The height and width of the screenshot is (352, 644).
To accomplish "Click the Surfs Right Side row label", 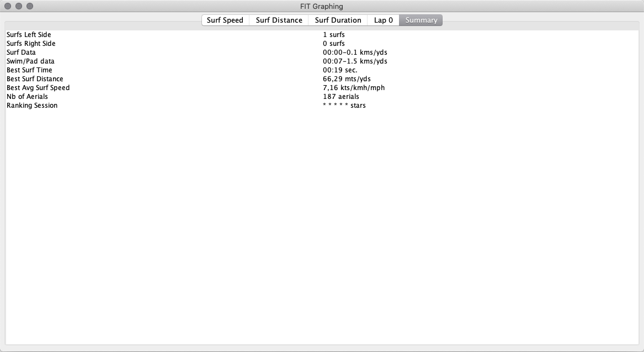I will click(x=31, y=44).
